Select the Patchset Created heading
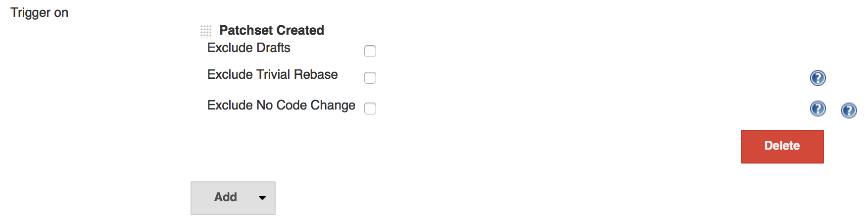 point(271,30)
